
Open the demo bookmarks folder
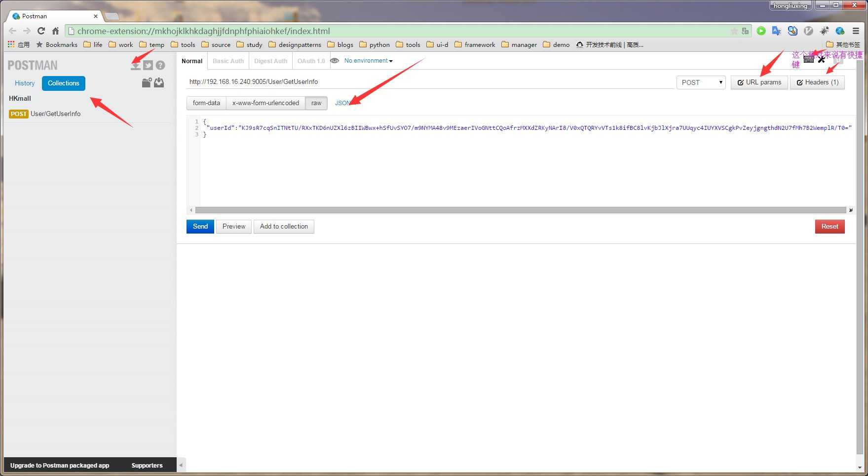556,44
